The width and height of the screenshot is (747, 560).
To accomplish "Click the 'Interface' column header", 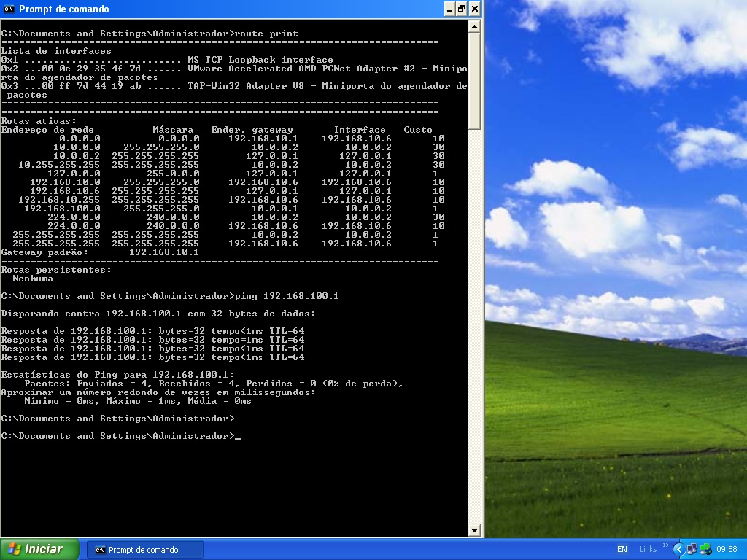I will (x=360, y=130).
